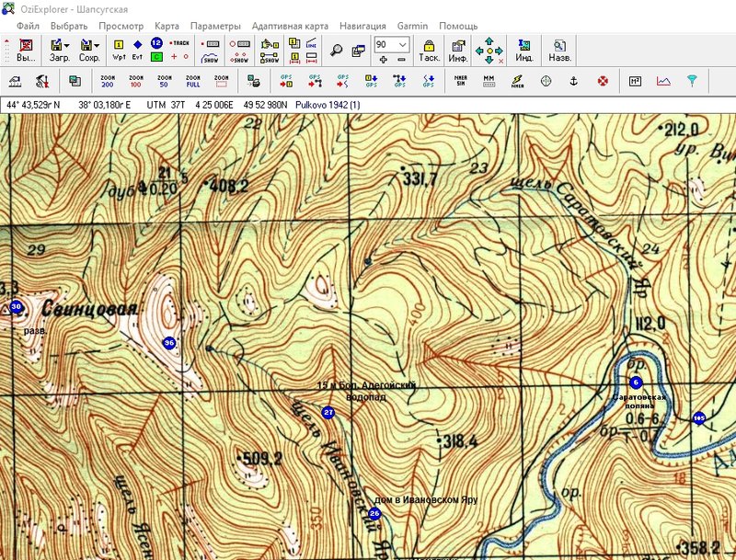Toggle the map view window icon beside magnifier

[x=359, y=51]
